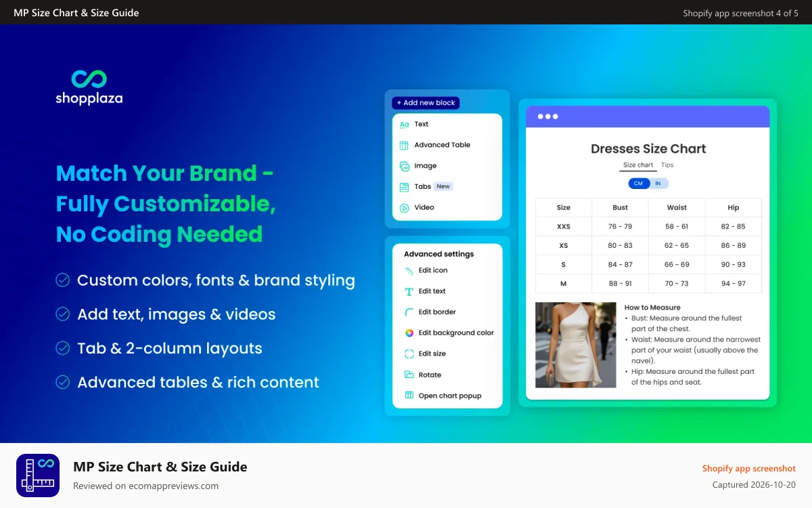Click the Bust column header
The width and height of the screenshot is (812, 508).
tap(621, 208)
